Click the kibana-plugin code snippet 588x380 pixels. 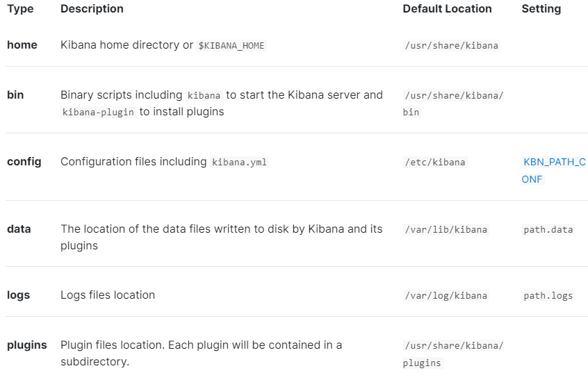(98, 112)
